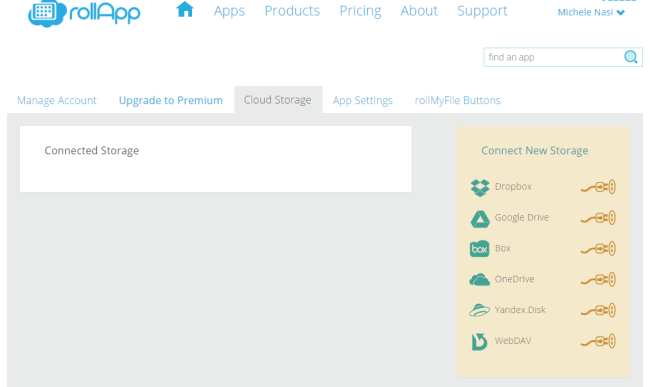Click the Google Drive storage label
This screenshot has height=387, width=650.
(522, 218)
